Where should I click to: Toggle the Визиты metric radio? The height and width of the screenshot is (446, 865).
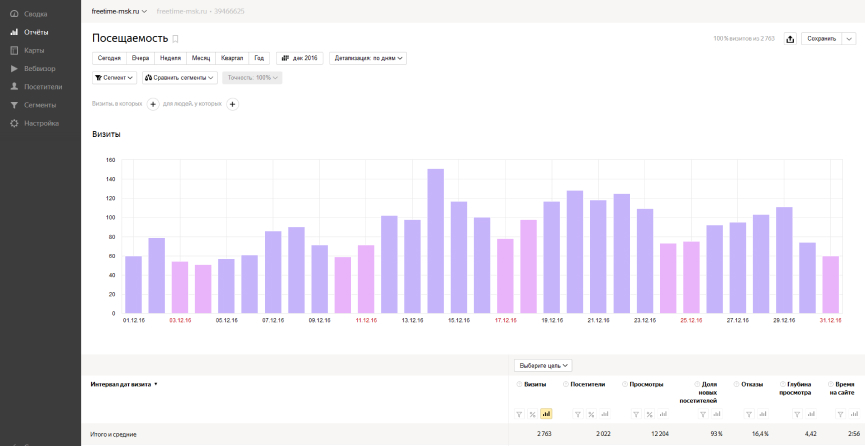pos(519,384)
